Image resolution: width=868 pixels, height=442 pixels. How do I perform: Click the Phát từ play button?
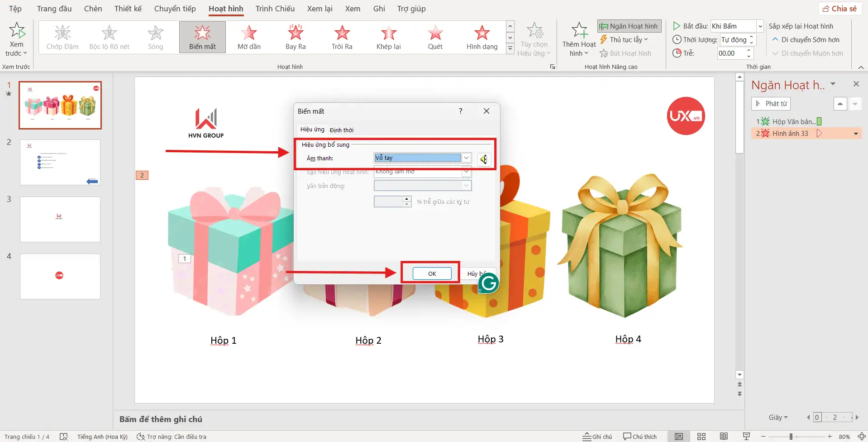pos(771,104)
